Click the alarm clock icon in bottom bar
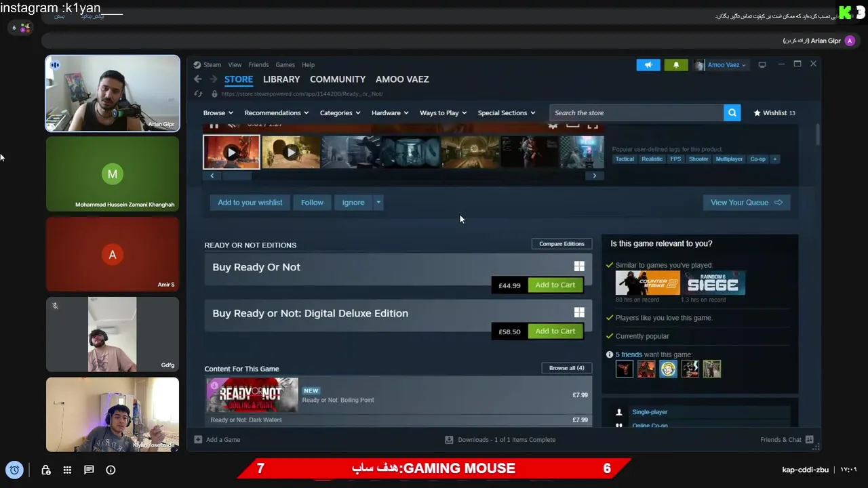The width and height of the screenshot is (868, 488). [x=14, y=470]
